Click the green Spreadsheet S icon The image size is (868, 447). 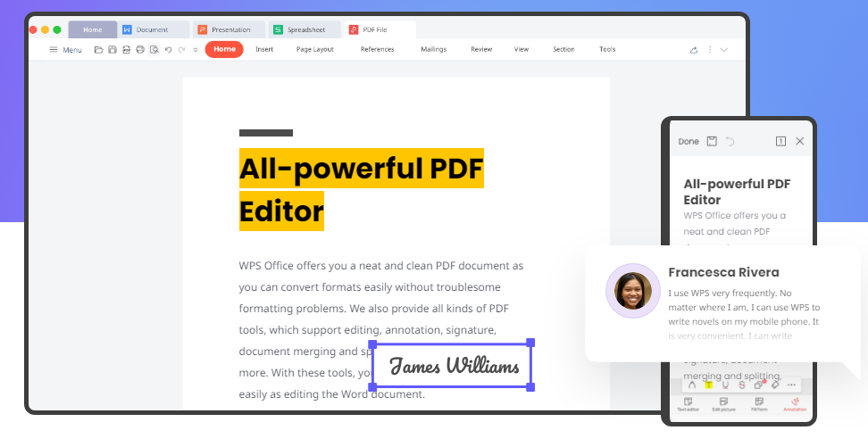(278, 29)
